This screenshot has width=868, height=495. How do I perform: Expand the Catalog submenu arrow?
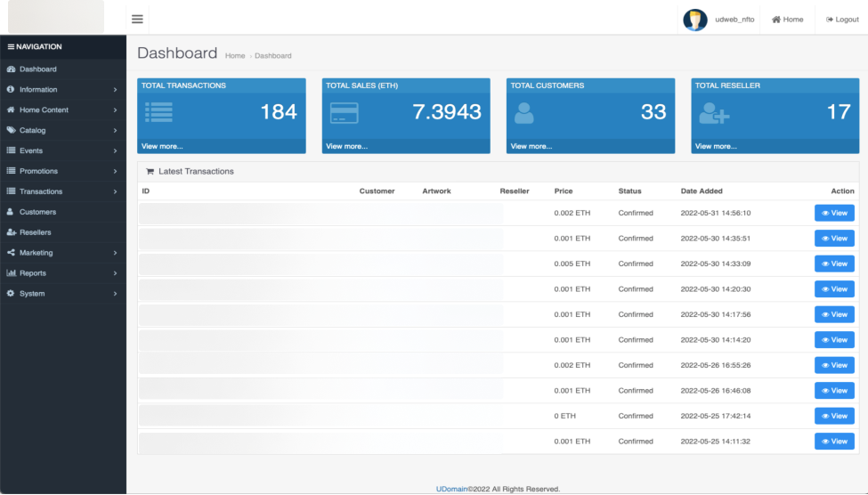tap(115, 131)
